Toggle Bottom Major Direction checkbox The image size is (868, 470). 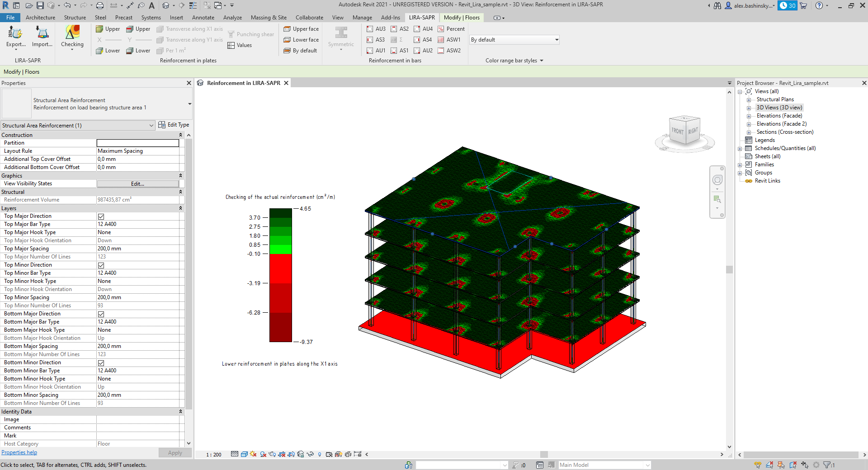[101, 314]
